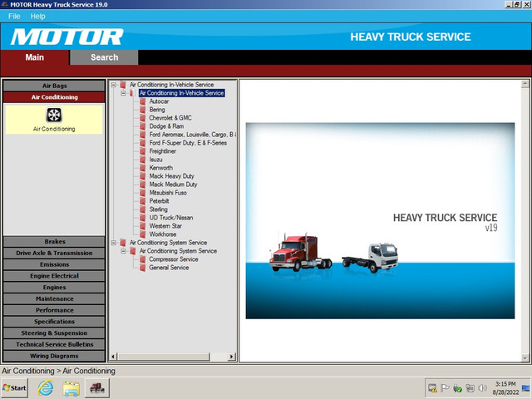Select the Air Conditioning category header

[x=54, y=97]
